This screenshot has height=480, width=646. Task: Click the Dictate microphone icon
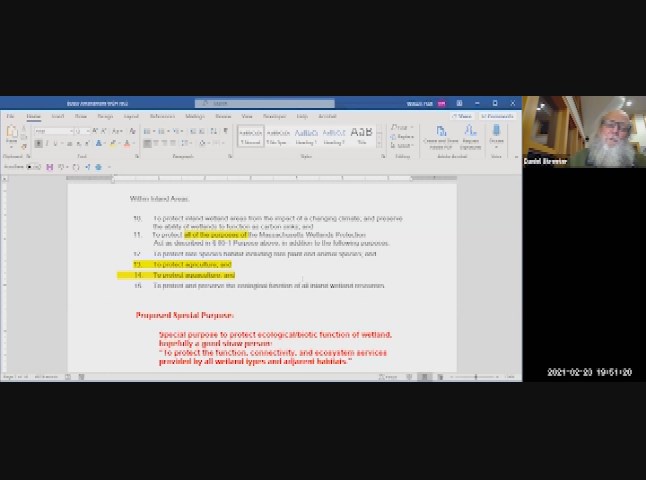pos(496,135)
